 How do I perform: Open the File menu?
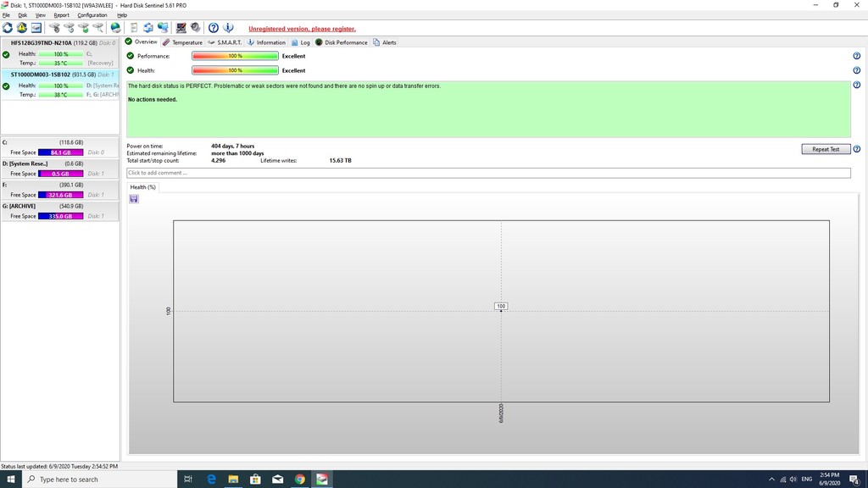[x=6, y=15]
